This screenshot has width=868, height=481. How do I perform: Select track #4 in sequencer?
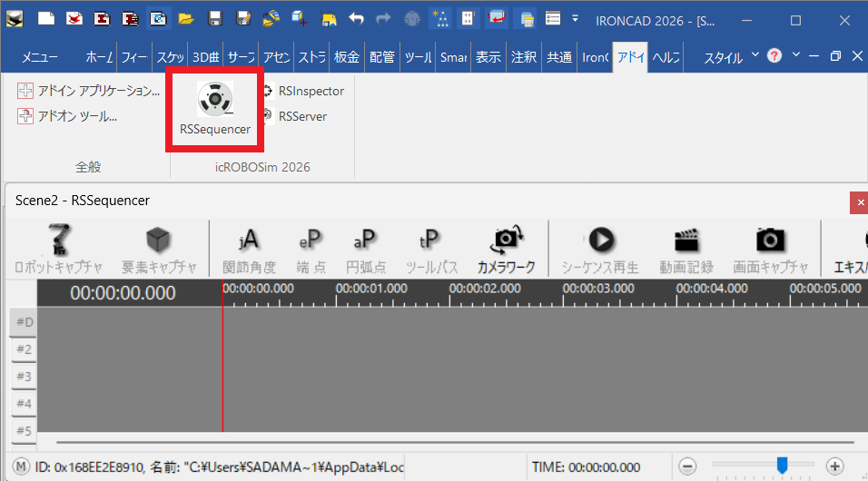click(x=24, y=404)
